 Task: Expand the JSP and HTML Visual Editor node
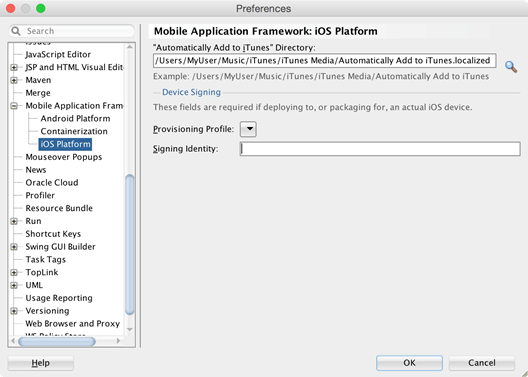[x=14, y=67]
